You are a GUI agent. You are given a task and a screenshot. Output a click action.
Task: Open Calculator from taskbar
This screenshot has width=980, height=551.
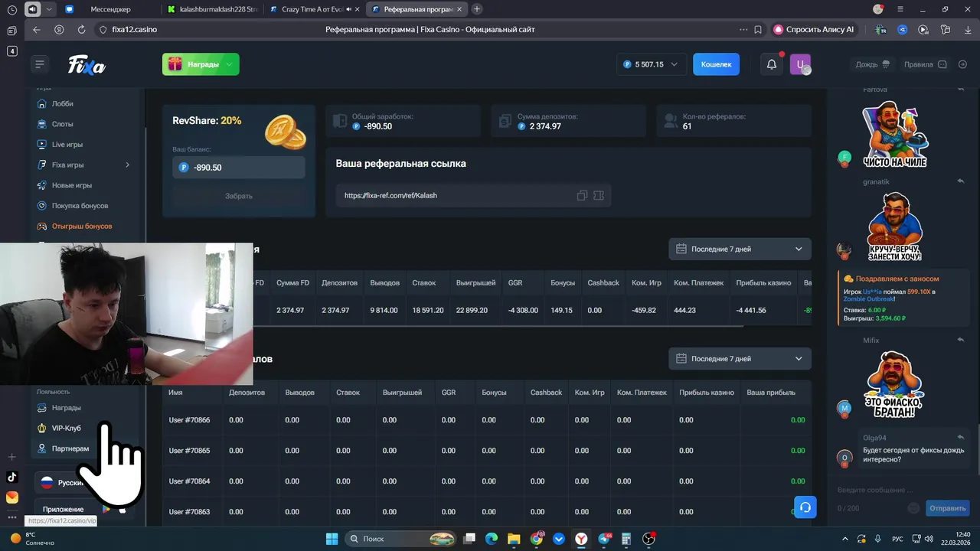[626, 539]
